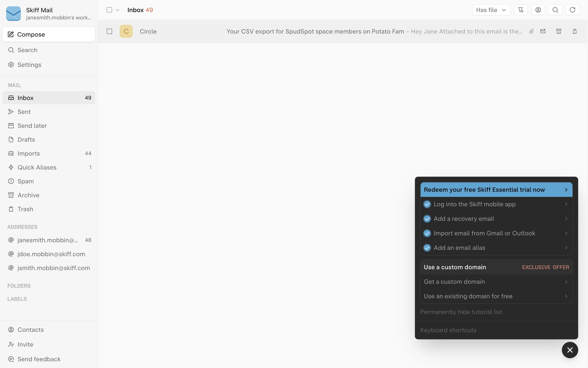Close the tutorial panel with X button
This screenshot has height=368, width=588.
click(570, 350)
